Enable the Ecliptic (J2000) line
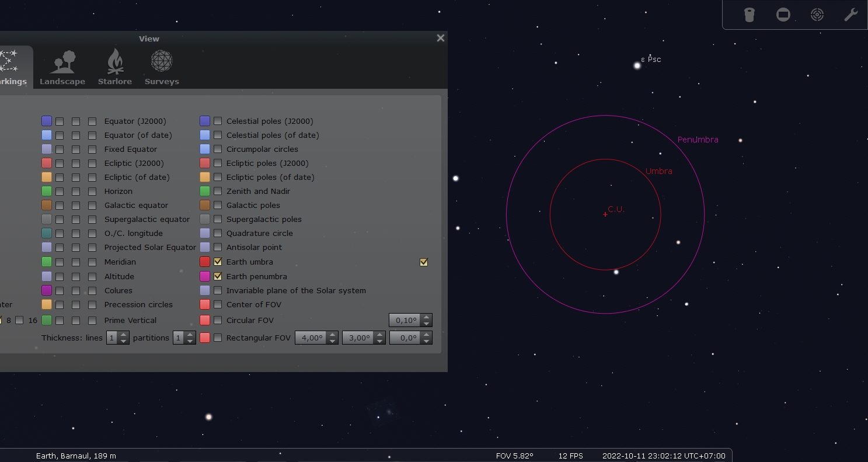This screenshot has height=462, width=868. pos(60,163)
